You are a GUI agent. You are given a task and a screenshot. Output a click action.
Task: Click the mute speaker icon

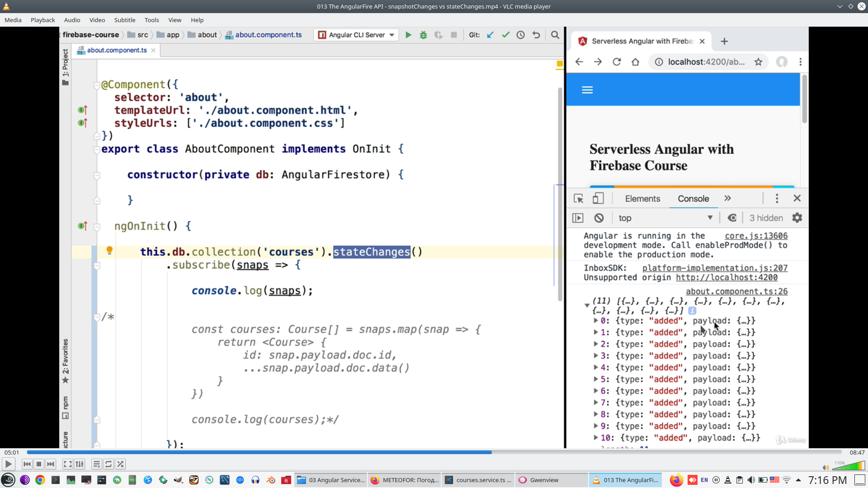click(x=826, y=468)
